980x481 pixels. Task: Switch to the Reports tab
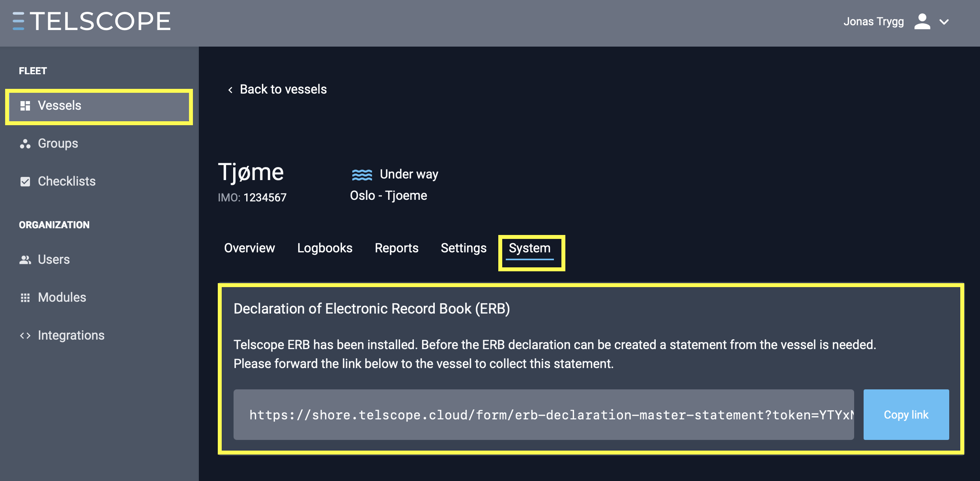click(x=396, y=248)
